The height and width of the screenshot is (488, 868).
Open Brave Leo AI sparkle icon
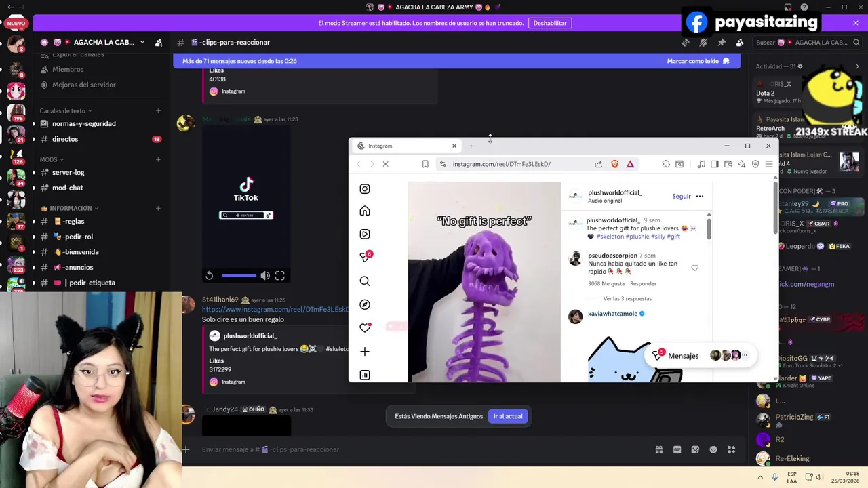pos(742,164)
